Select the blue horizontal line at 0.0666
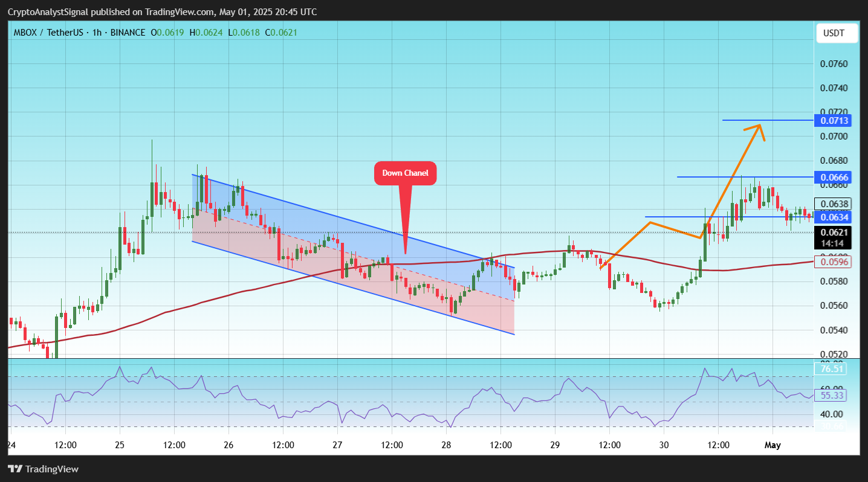The height and width of the screenshot is (482, 868). click(744, 176)
